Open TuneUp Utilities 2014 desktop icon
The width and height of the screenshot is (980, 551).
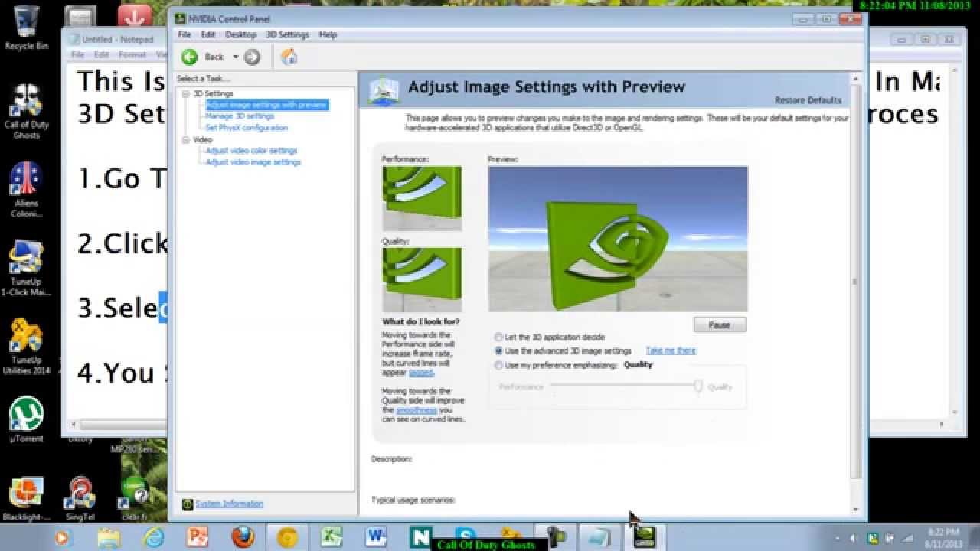click(x=26, y=347)
